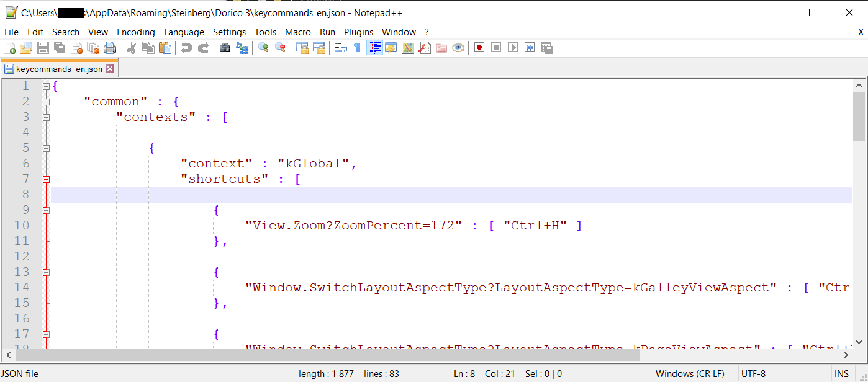Open the View menu
Screen dimensions: 868x382
coord(98,32)
